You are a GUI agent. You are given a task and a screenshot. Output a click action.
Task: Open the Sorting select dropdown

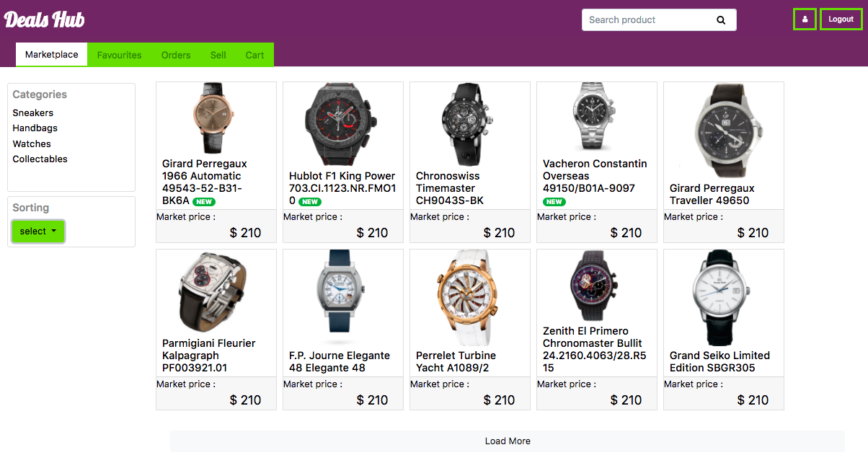[x=38, y=231]
